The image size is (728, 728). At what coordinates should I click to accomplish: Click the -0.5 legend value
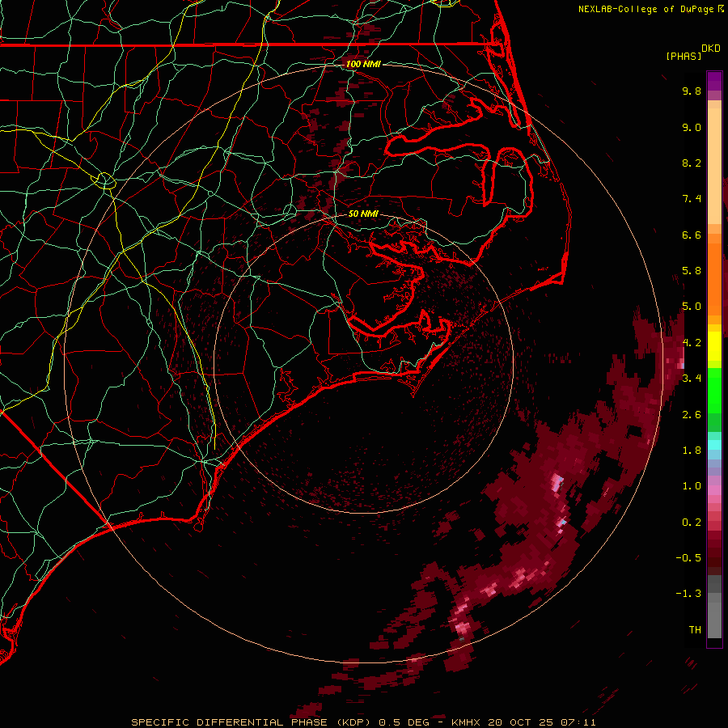point(688,558)
